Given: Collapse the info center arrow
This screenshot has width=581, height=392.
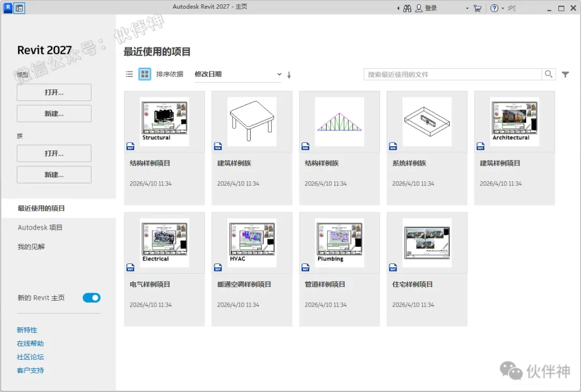Looking at the screenshot, I should pos(398,8).
